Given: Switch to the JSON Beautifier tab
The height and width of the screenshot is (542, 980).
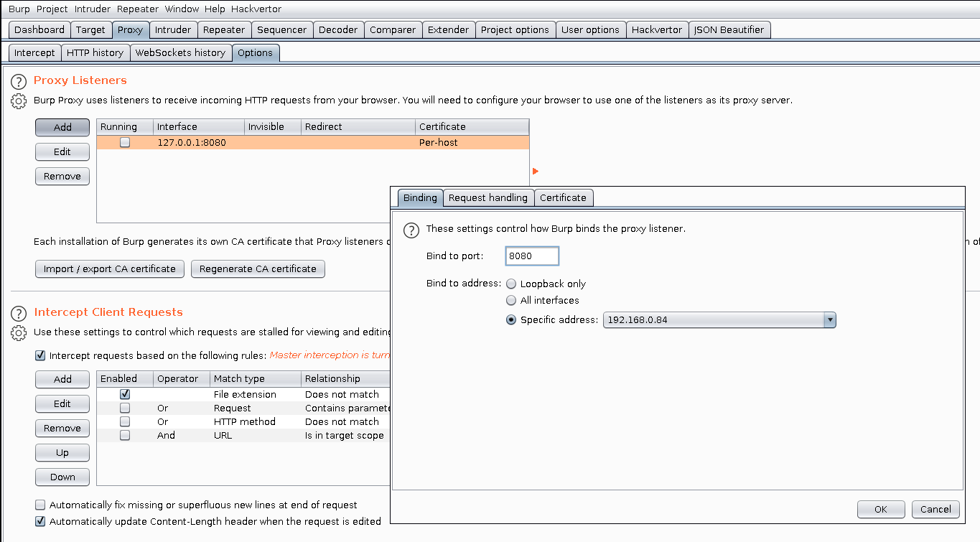Looking at the screenshot, I should point(729,29).
